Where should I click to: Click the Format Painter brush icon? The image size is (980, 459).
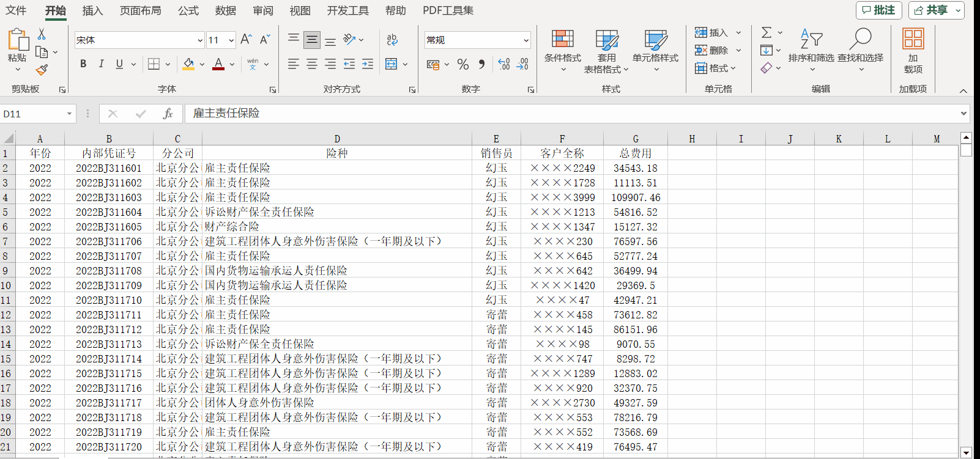pyautogui.click(x=42, y=70)
